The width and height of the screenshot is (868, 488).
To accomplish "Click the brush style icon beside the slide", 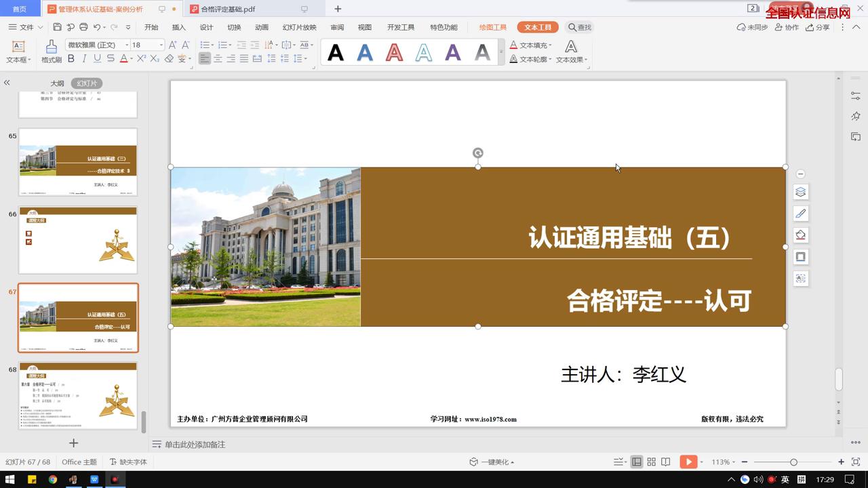I will (x=801, y=213).
